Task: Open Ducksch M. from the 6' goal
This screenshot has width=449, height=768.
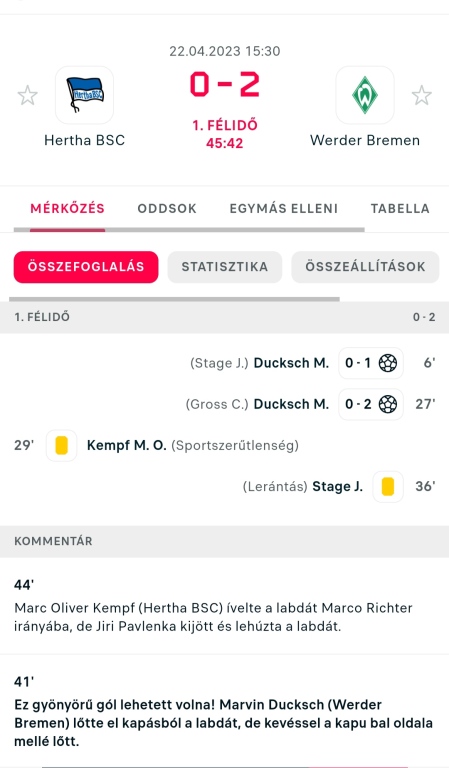Action: tap(291, 363)
